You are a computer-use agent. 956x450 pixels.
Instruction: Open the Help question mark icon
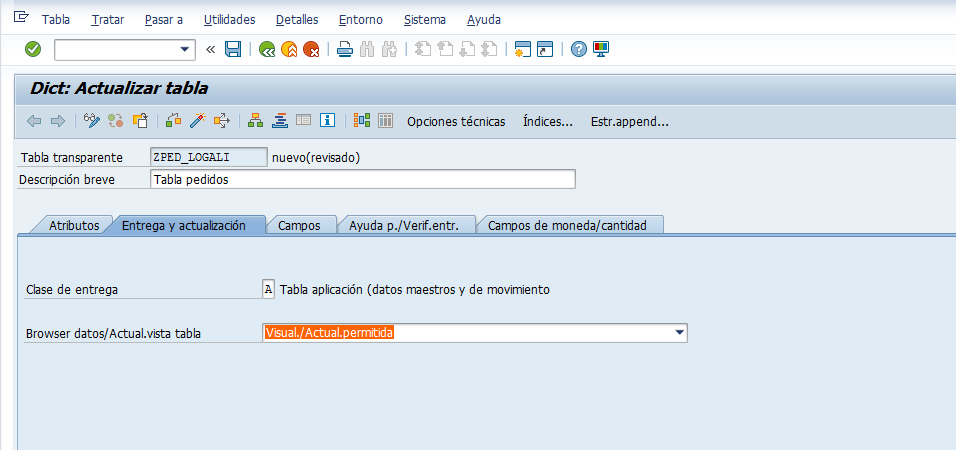579,49
